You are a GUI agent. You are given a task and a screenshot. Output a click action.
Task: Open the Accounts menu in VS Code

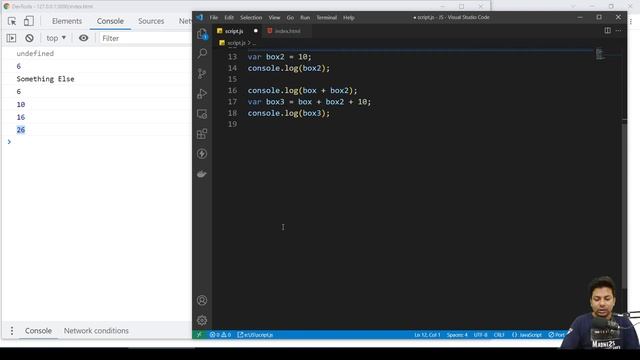pos(202,300)
